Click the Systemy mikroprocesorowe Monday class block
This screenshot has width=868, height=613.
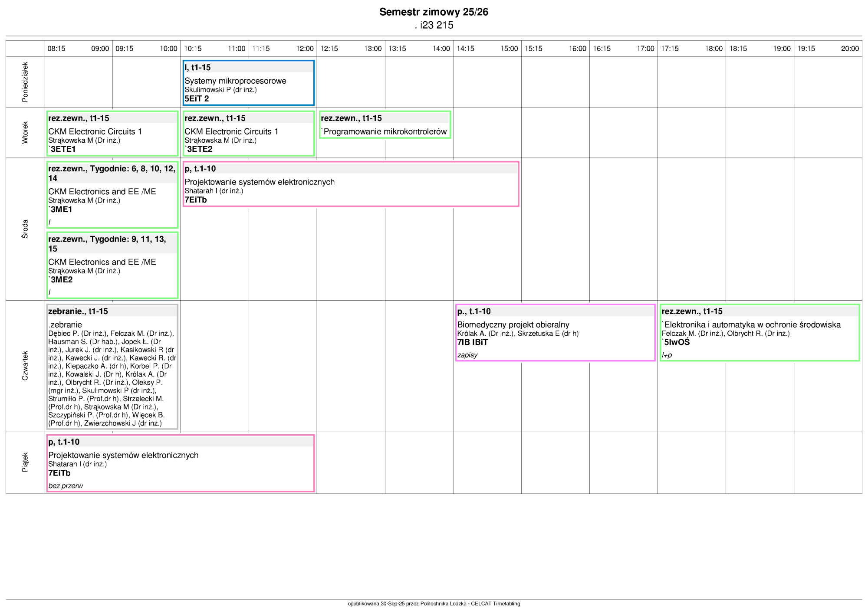(248, 83)
